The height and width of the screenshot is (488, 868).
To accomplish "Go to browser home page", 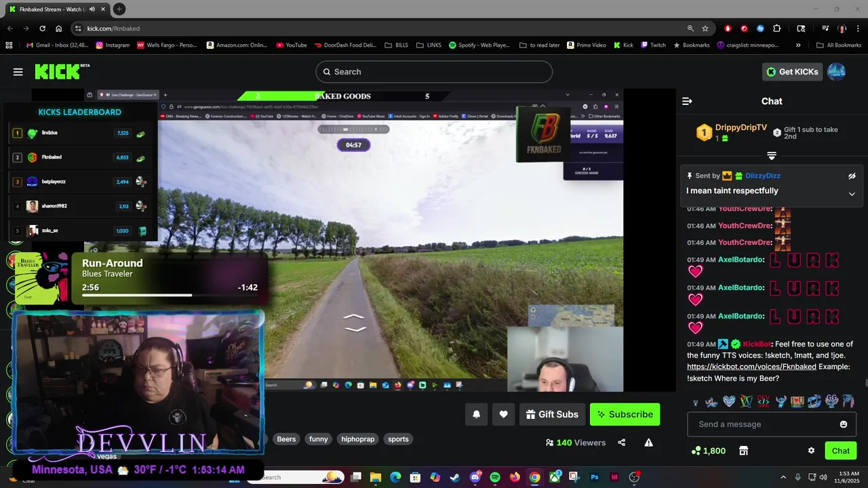I will click(x=58, y=28).
